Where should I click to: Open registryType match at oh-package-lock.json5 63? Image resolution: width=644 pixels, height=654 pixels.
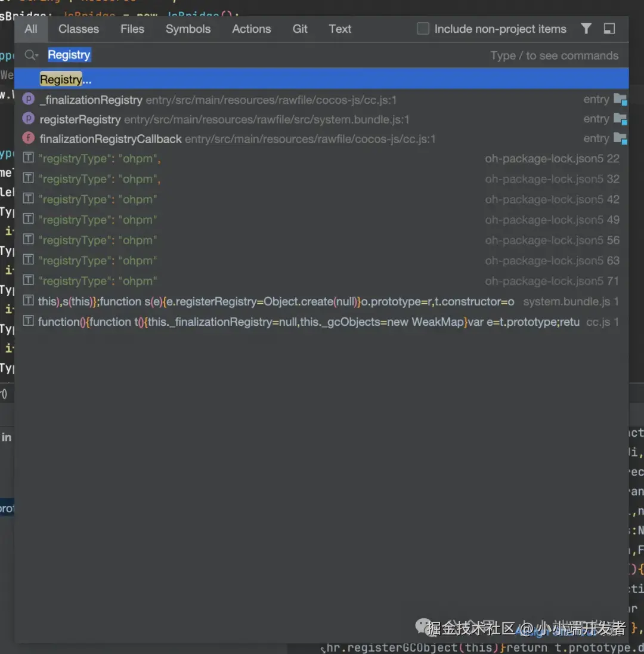click(x=321, y=261)
